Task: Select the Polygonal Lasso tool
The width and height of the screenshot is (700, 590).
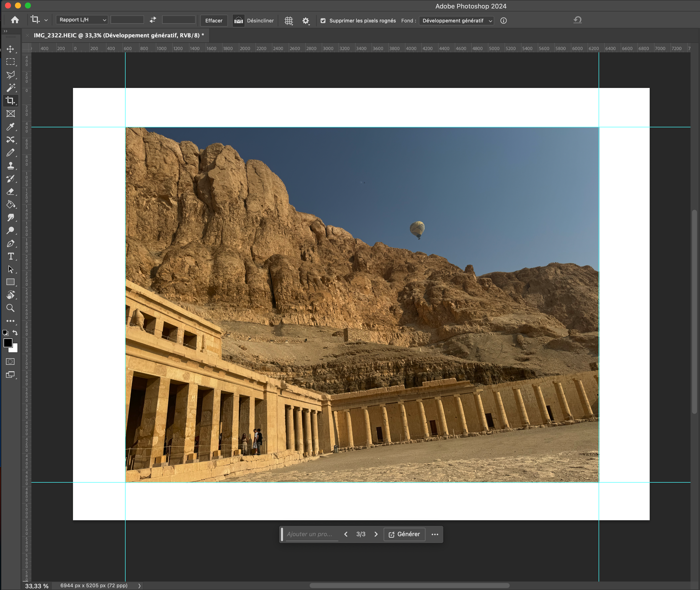Action: (x=10, y=75)
